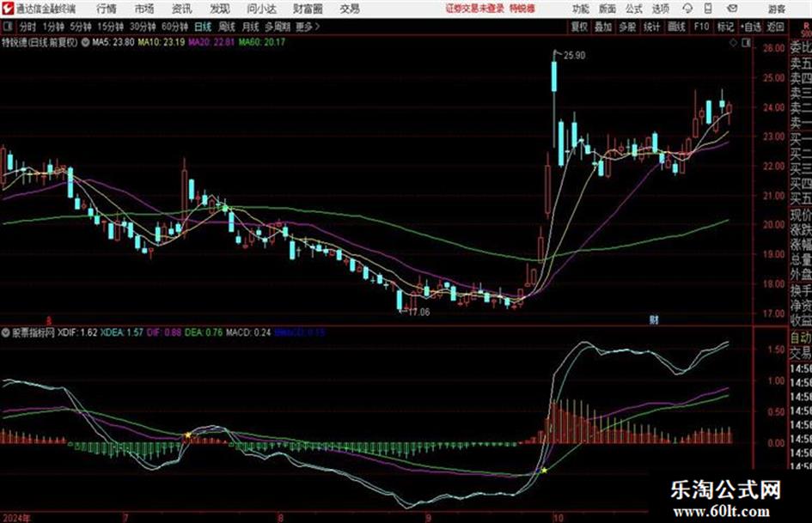
Task: Click the yellow star marker near month 10
Action: (544, 470)
